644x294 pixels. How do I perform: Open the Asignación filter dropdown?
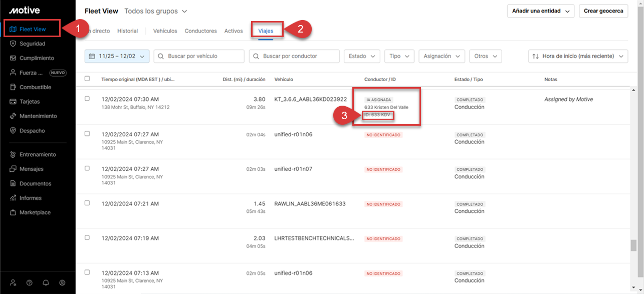tap(441, 56)
